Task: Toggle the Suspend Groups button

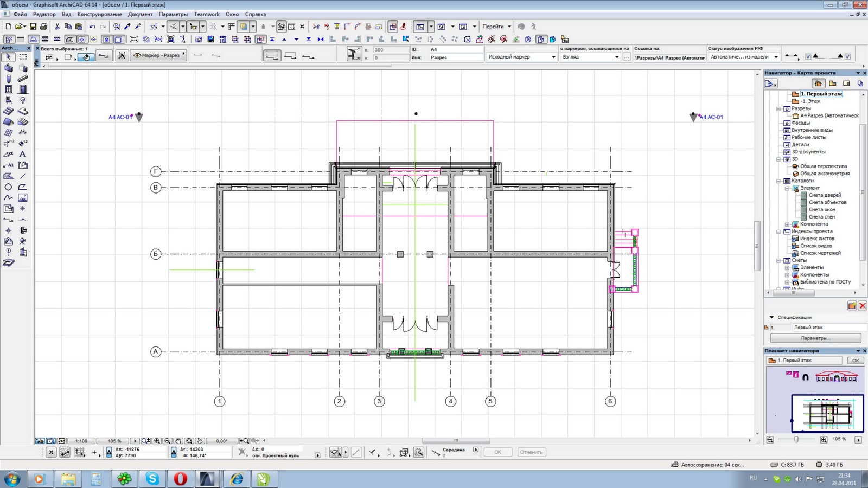Action: coord(393,26)
